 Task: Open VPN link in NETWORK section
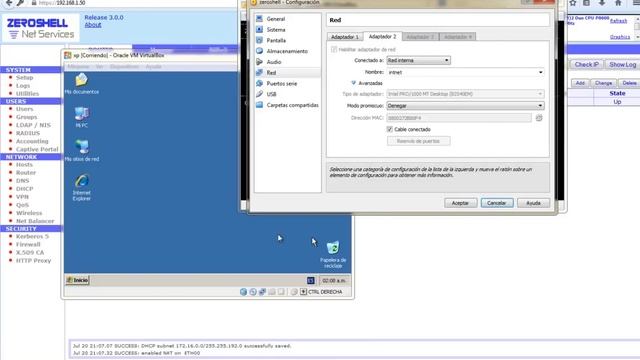[22, 197]
